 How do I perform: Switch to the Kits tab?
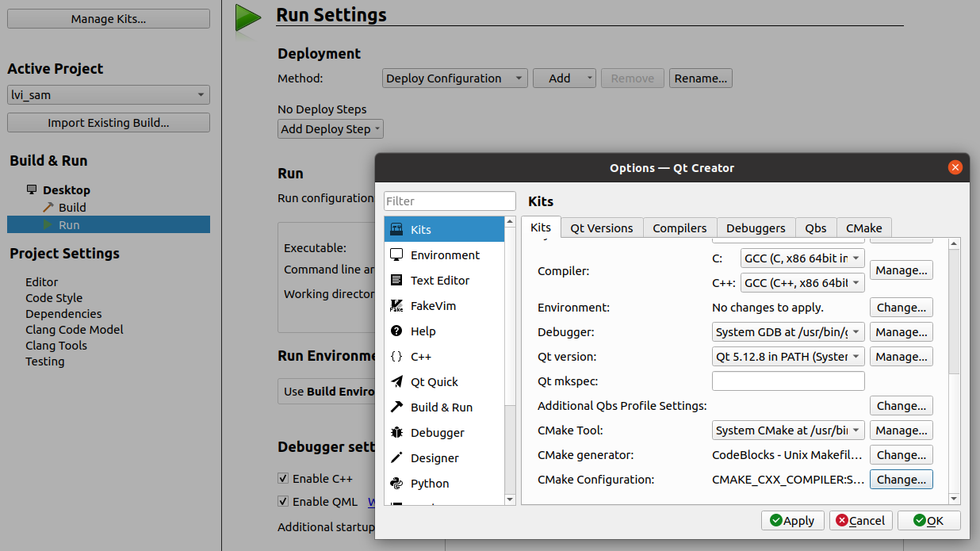541,228
